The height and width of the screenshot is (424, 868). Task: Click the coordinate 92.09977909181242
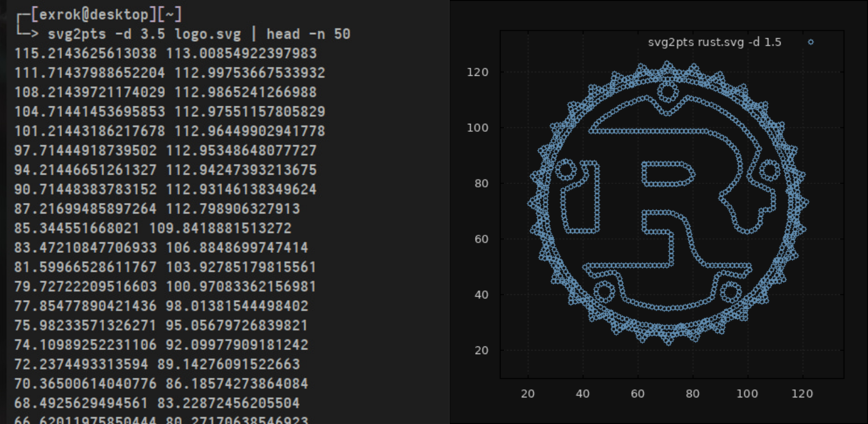(x=237, y=345)
